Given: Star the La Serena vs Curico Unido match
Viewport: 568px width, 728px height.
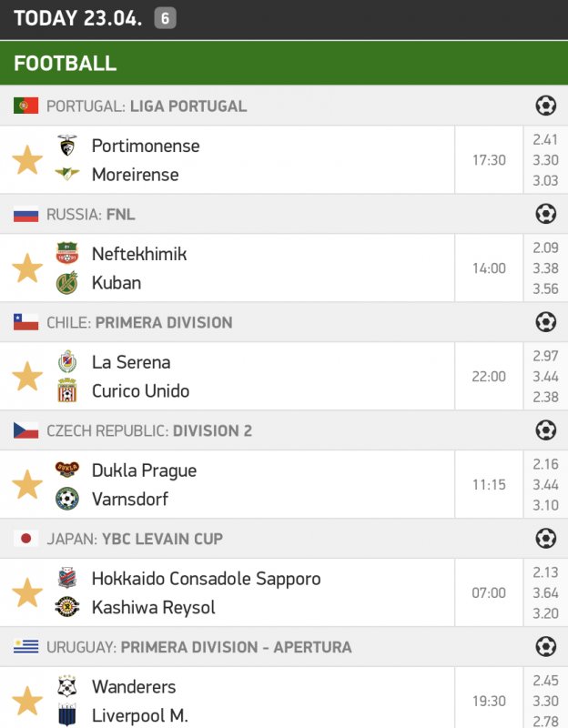Looking at the screenshot, I should click(27, 377).
